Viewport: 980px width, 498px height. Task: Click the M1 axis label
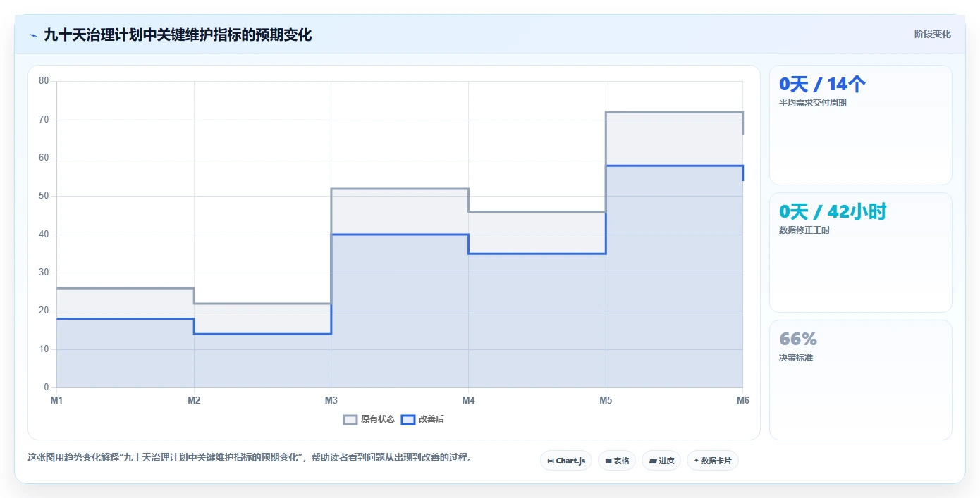pyautogui.click(x=56, y=400)
